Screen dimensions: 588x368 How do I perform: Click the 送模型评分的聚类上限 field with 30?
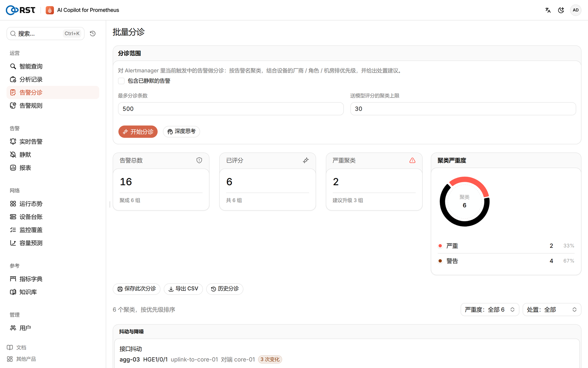(x=463, y=109)
